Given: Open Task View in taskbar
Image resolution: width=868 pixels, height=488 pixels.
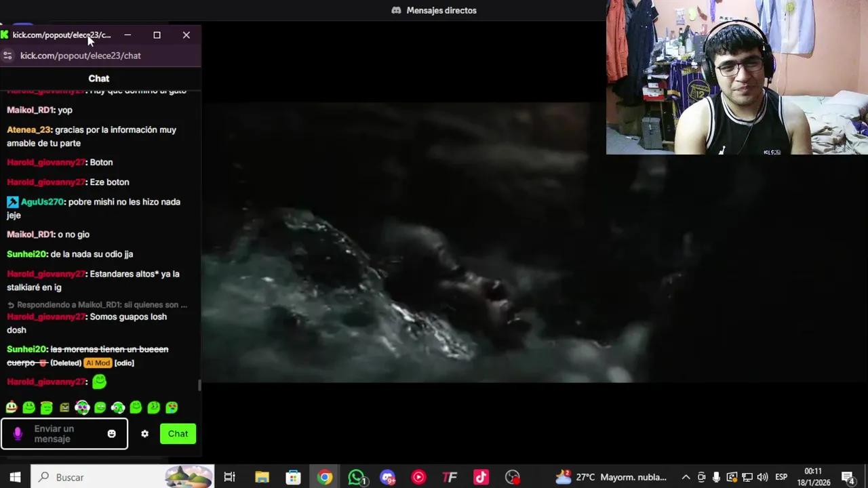Looking at the screenshot, I should 229,477.
